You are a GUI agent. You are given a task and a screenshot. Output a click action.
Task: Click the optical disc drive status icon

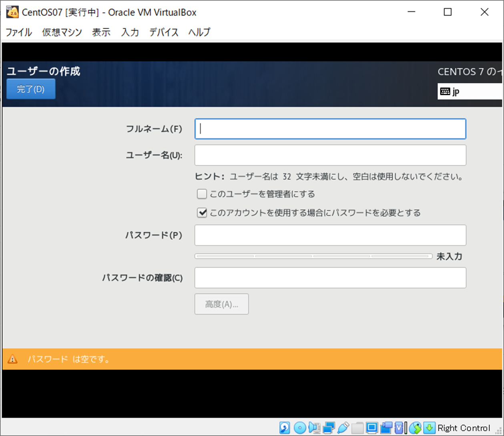300,428
